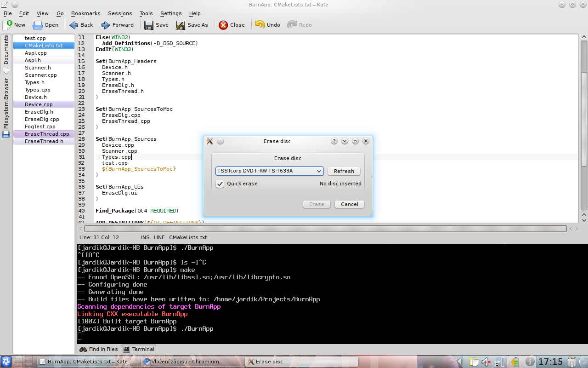Viewport: 588px width, 368px height.
Task: Select Device.cpp in the Documents list
Action: tap(44, 104)
